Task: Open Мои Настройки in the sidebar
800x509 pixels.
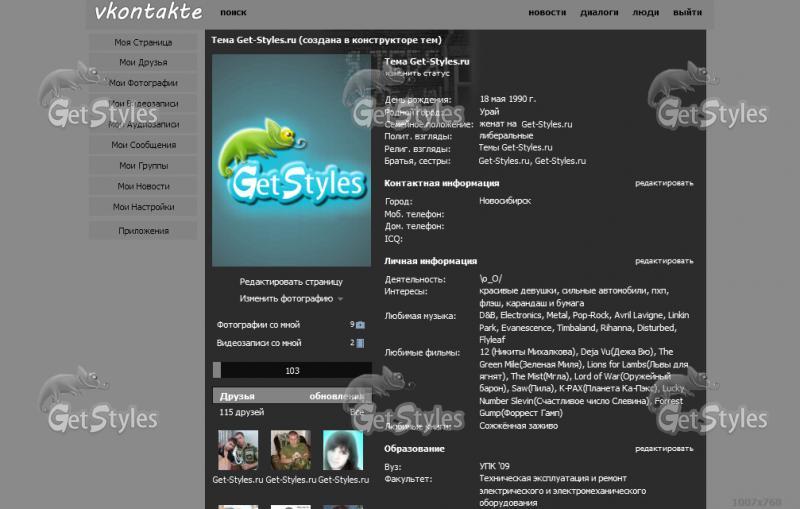Action: click(143, 207)
